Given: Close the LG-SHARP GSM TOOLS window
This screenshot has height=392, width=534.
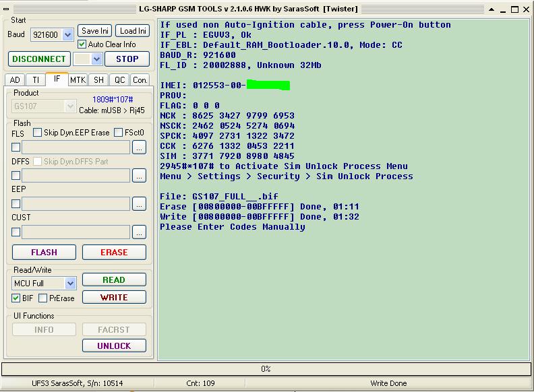Looking at the screenshot, I should coord(526,9).
